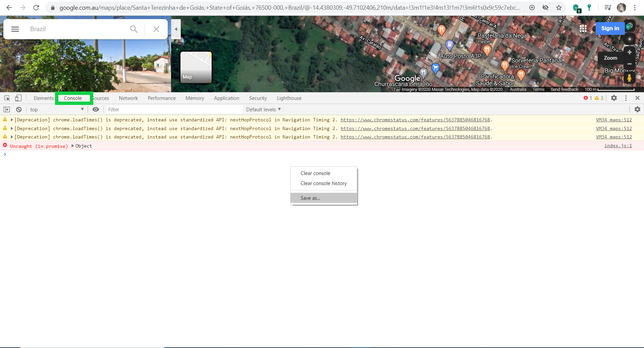Reload the page
Image resolution: width=644 pixels, height=348 pixels.
36,7
